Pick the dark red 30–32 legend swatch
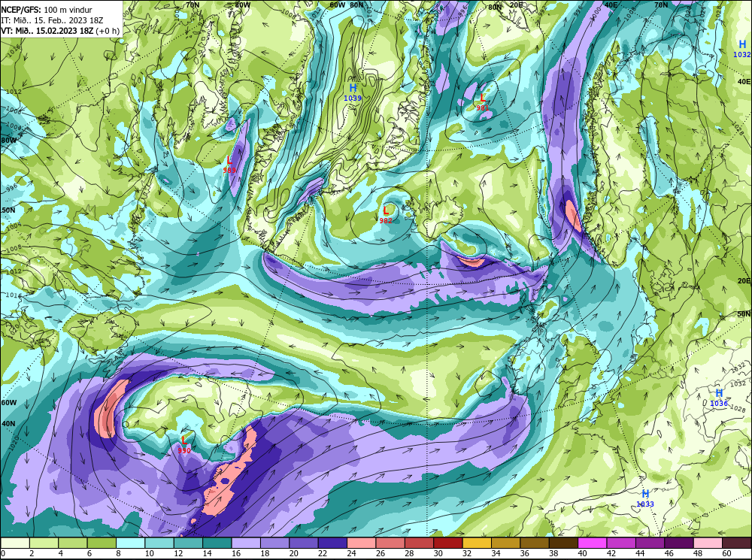 click(448, 543)
